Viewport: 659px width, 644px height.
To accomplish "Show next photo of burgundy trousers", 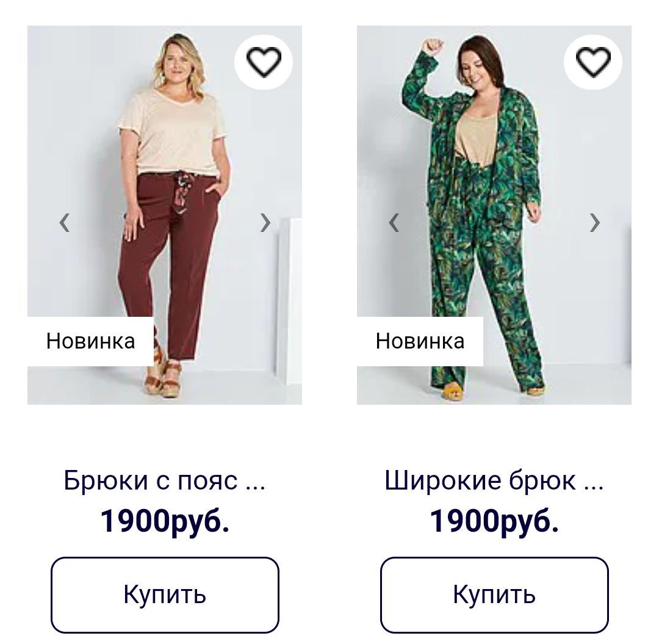I will click(265, 223).
